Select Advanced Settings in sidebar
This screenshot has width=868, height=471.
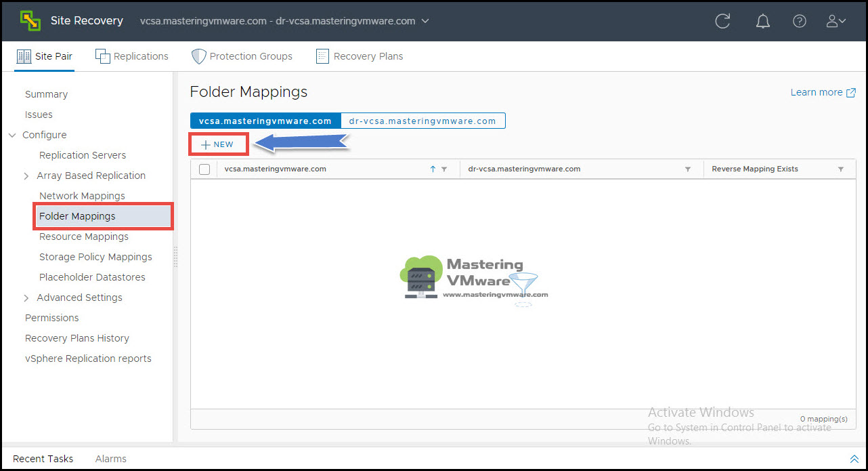[80, 298]
